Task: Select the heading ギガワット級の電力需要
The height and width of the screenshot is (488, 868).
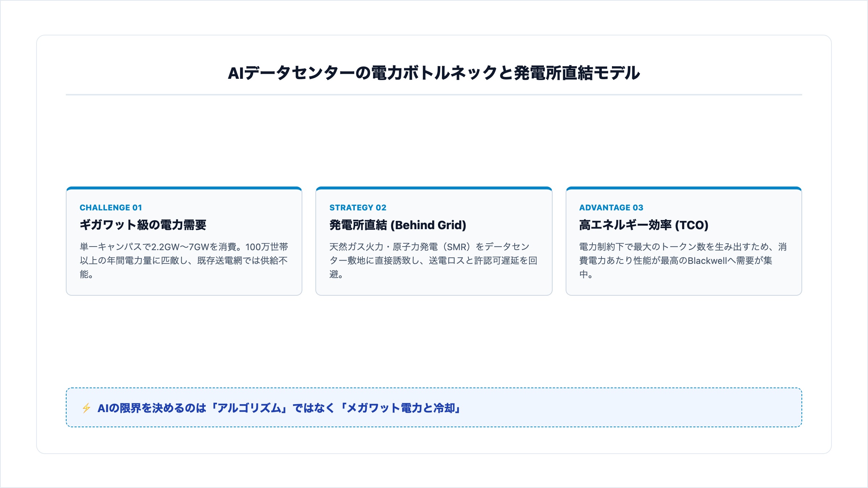Action: [x=143, y=225]
